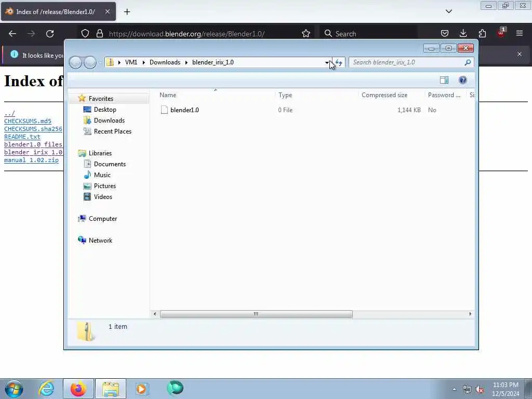The width and height of the screenshot is (532, 399).
Task: Open Firefox tracking protection shield
Action: (x=85, y=34)
